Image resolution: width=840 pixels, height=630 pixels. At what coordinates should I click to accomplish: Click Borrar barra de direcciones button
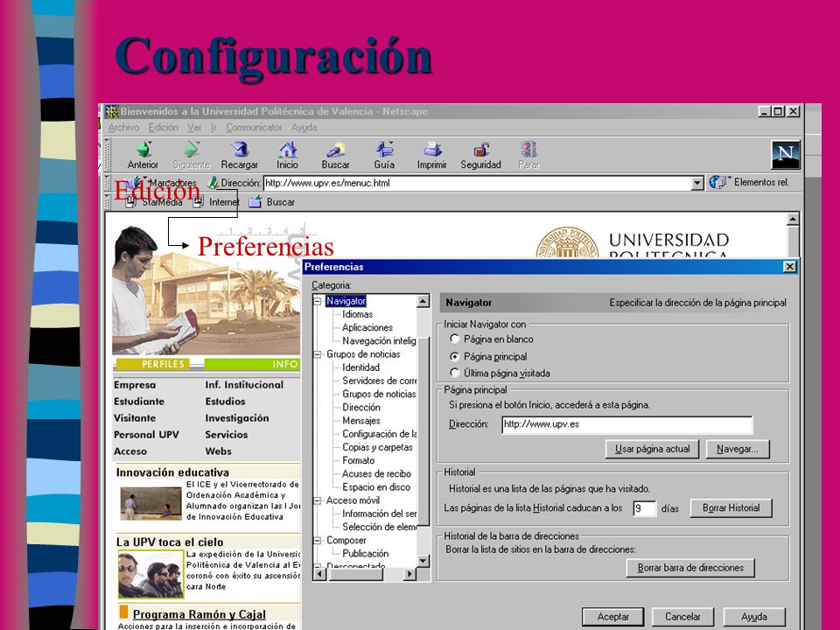(x=690, y=568)
